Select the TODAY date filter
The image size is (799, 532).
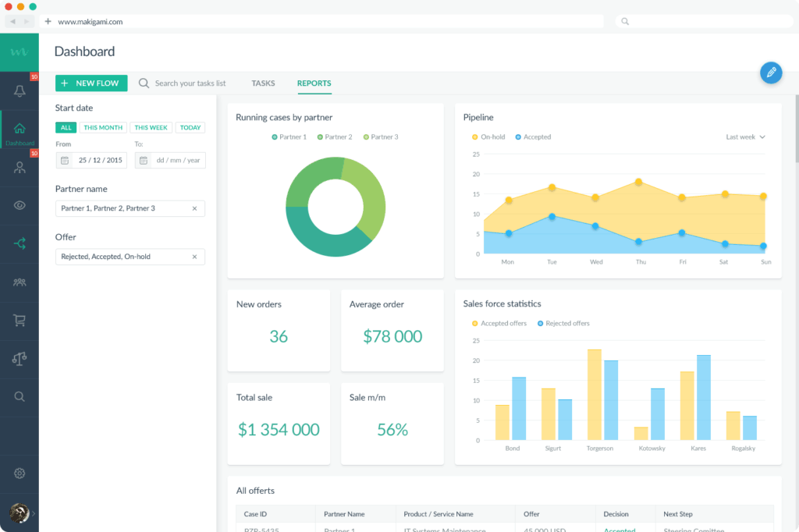point(190,127)
